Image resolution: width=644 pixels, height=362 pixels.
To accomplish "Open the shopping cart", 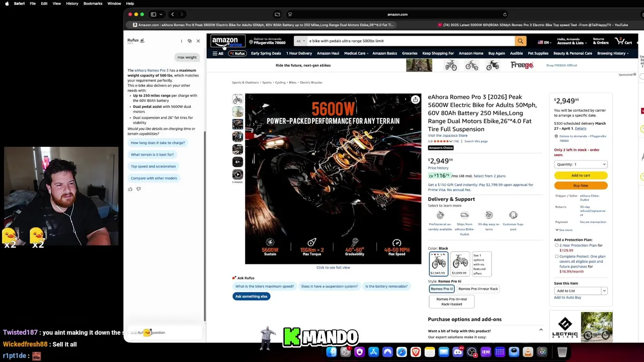I will pos(624,41).
